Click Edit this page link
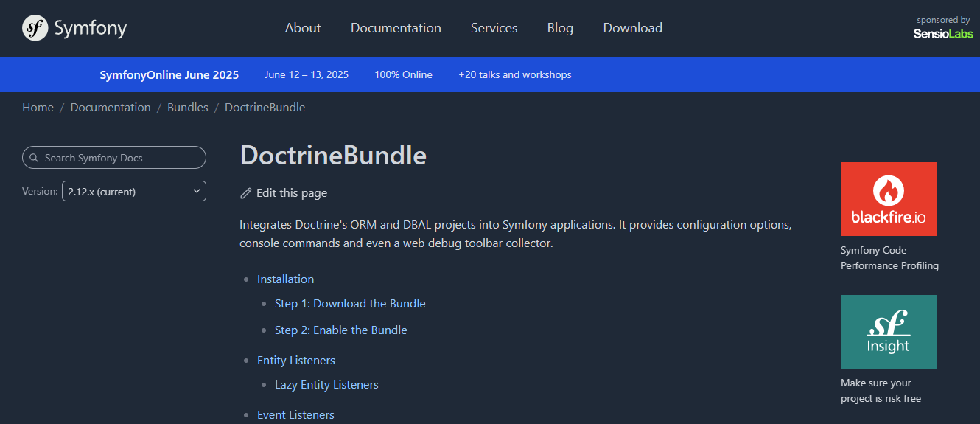 click(x=292, y=193)
